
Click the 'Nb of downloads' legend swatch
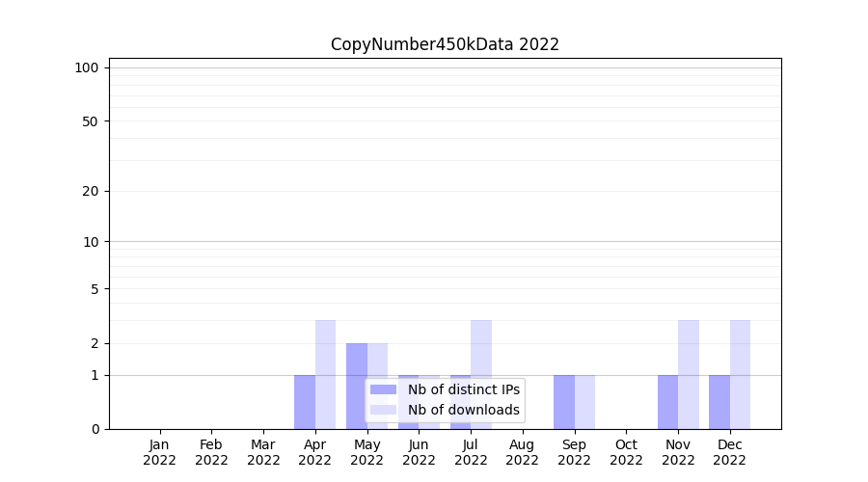383,410
